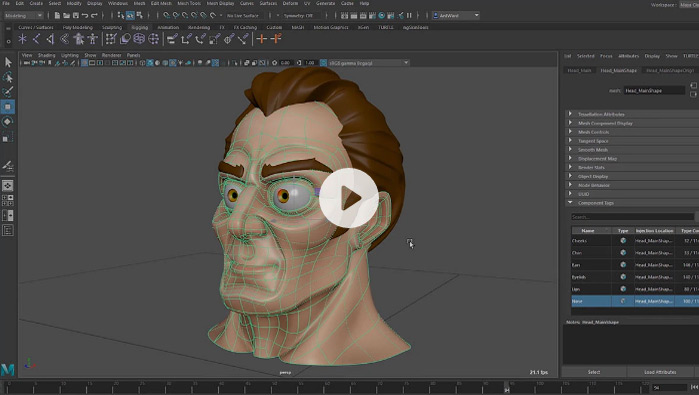Select the Cheeks component tag row
The image size is (699, 395).
point(635,241)
